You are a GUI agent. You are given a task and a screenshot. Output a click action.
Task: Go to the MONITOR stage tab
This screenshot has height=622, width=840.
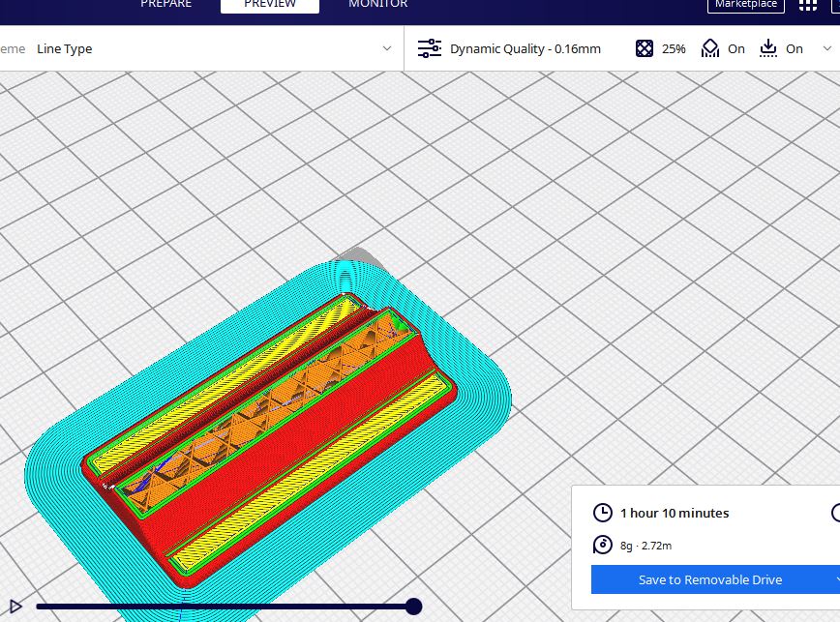point(377,5)
